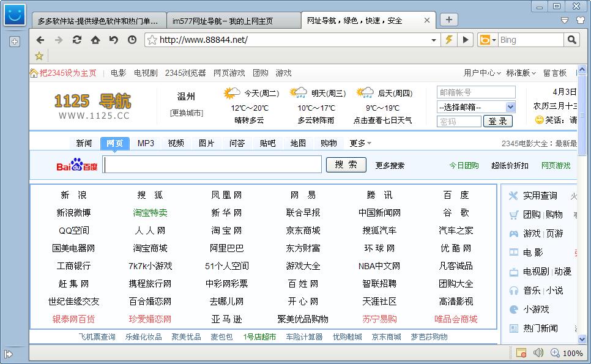This screenshot has width=591, height=364.
Task: Click the Bing search box
Action: 531,40
